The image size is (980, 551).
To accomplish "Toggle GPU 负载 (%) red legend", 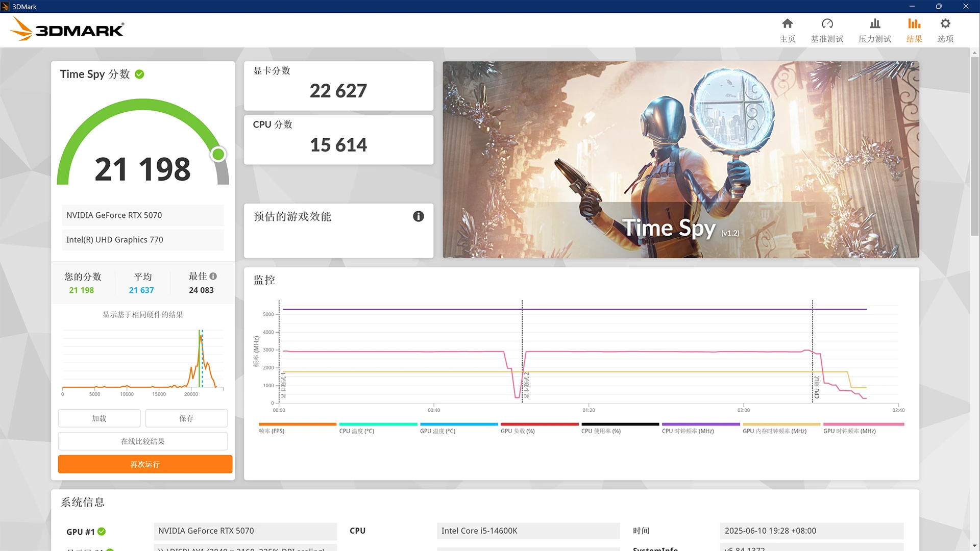I will click(x=539, y=428).
